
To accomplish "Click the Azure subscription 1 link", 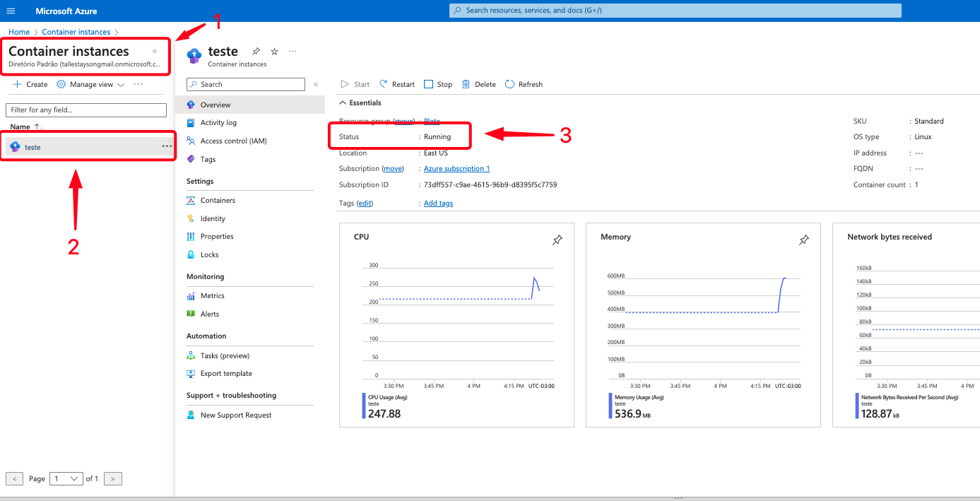I will pyautogui.click(x=456, y=168).
